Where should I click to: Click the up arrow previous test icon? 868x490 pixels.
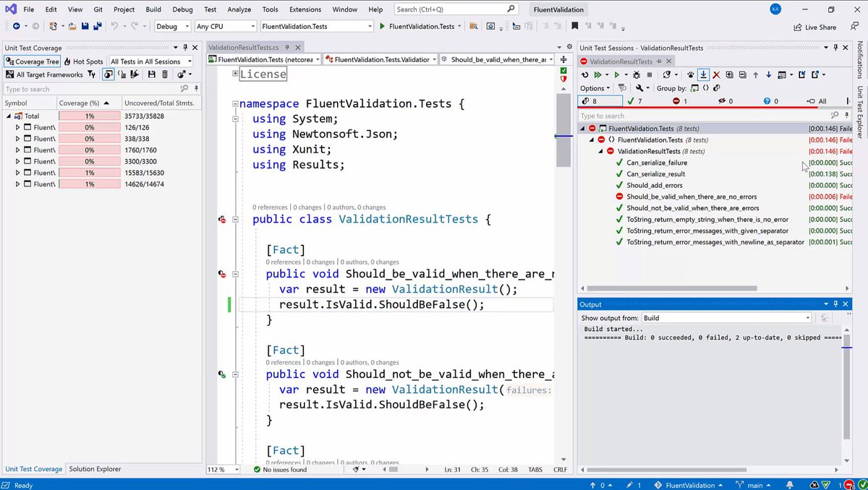[755, 74]
